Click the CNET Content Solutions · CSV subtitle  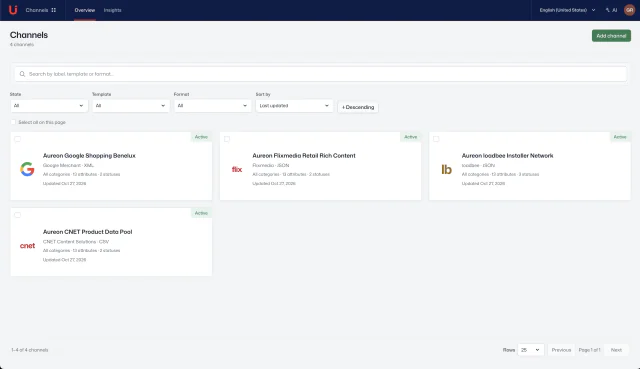tap(76, 242)
